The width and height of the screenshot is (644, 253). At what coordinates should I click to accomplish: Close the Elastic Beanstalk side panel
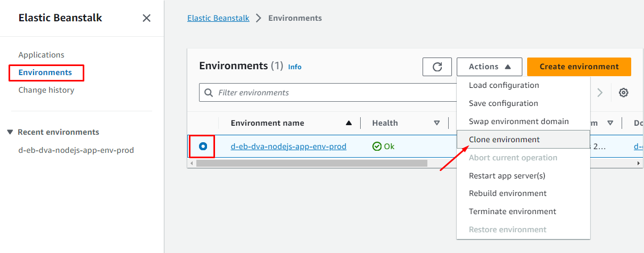(147, 18)
